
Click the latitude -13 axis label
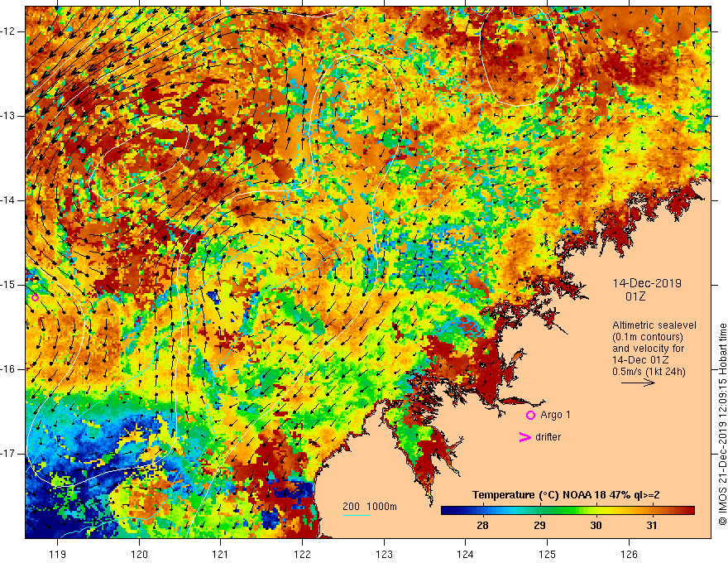click(x=9, y=116)
